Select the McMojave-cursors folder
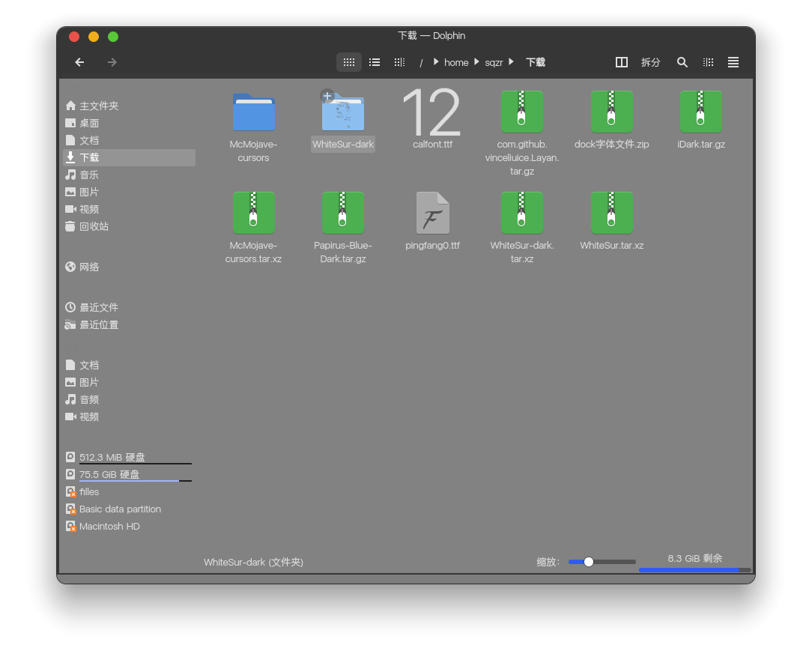The width and height of the screenshot is (812, 648). (x=253, y=127)
